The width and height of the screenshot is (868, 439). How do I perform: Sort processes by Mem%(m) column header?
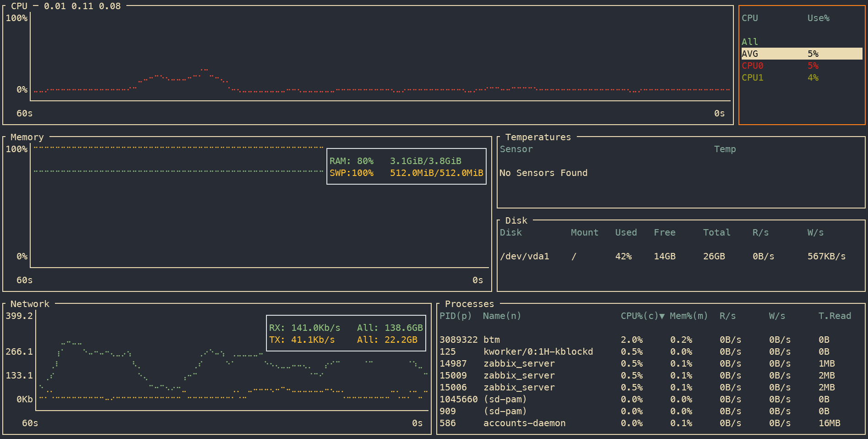689,316
